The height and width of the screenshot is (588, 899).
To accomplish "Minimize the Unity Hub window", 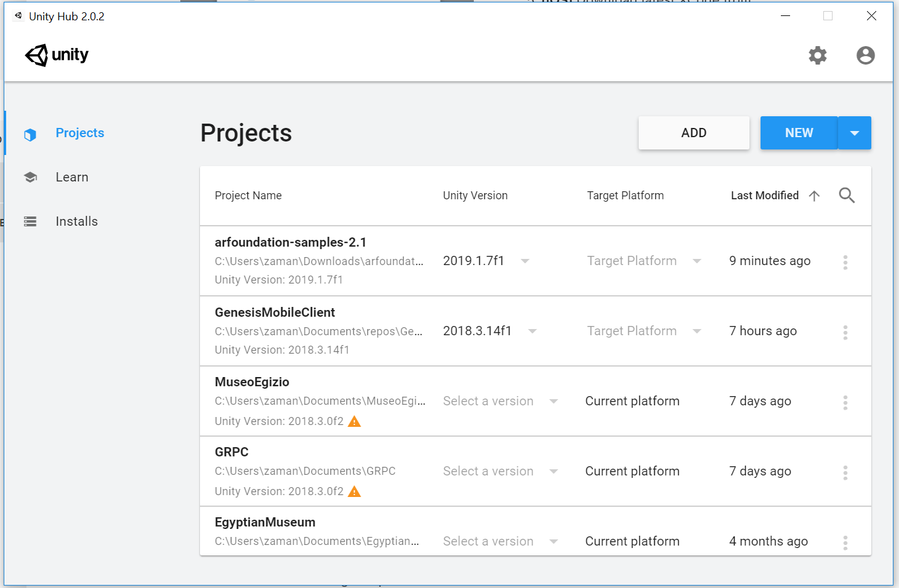I will [x=785, y=16].
